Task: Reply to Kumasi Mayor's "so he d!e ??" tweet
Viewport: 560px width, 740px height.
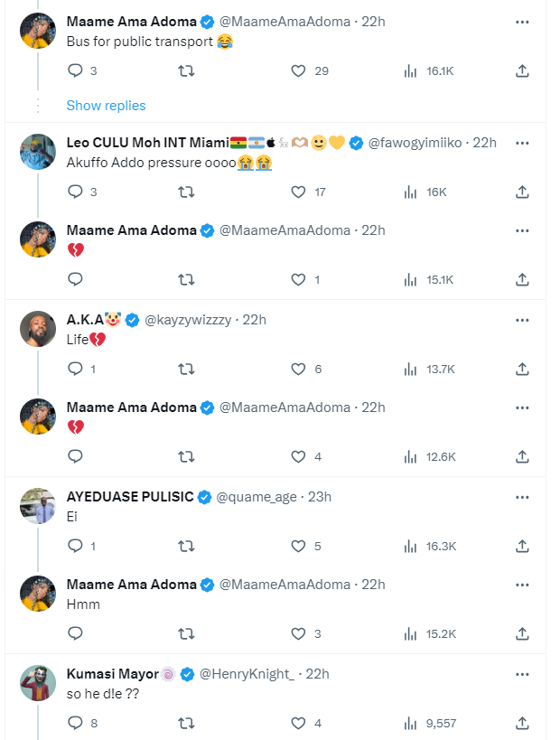Action: (x=76, y=723)
